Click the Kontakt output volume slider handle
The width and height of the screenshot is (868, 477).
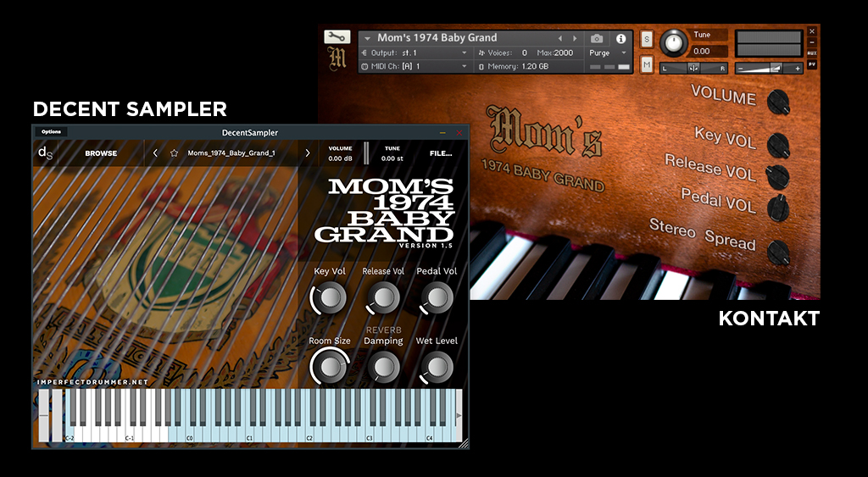pos(776,68)
